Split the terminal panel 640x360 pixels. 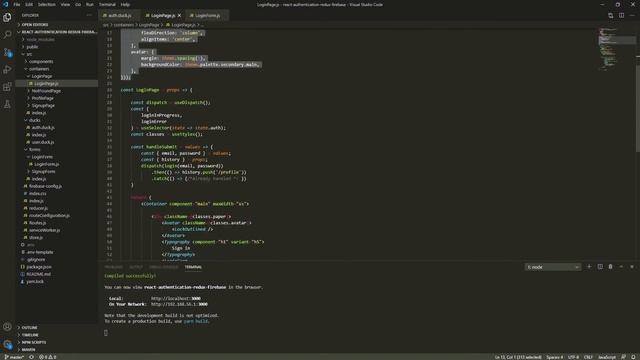pyautogui.click(x=600, y=267)
